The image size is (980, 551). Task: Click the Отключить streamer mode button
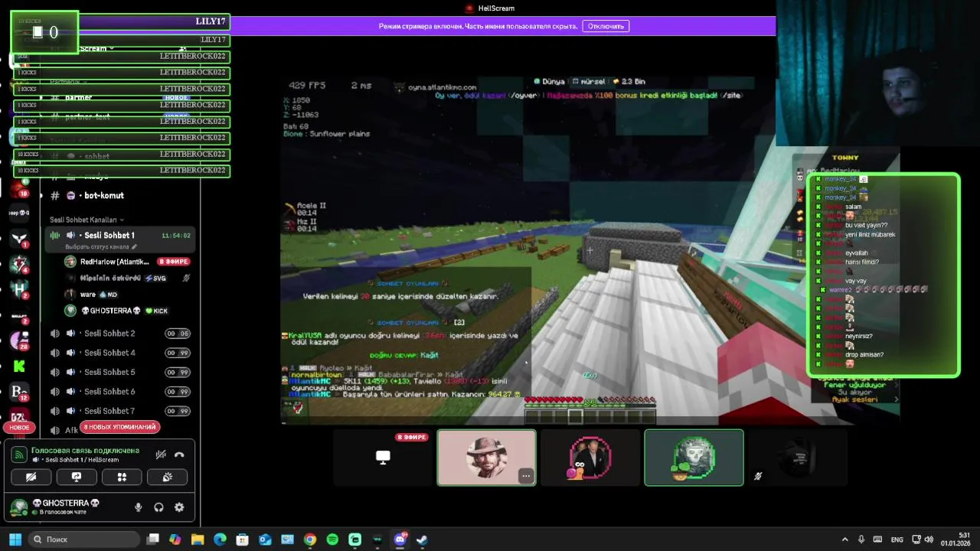pos(606,26)
